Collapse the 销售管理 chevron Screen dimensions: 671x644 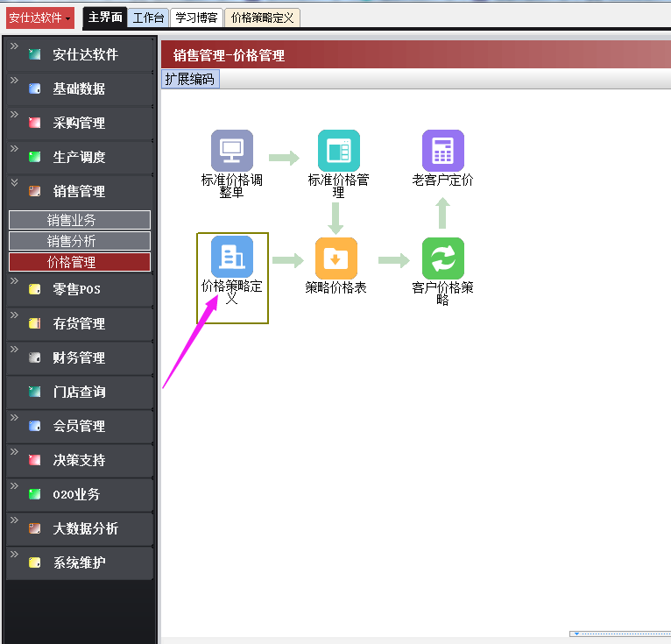(x=14, y=182)
